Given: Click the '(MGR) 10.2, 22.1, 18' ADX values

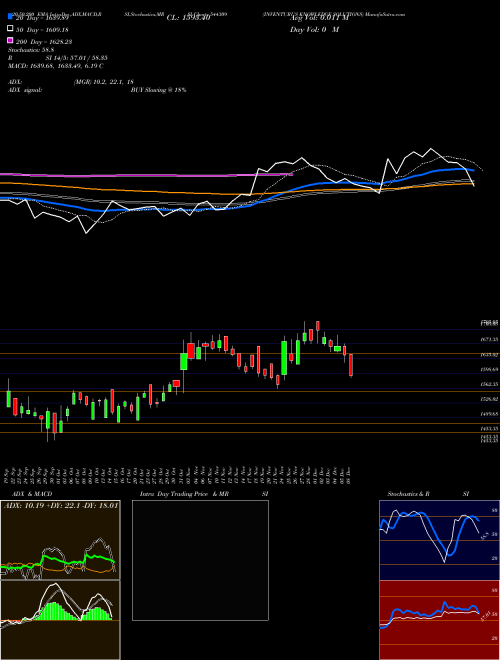Looking at the screenshot, I should (104, 82).
